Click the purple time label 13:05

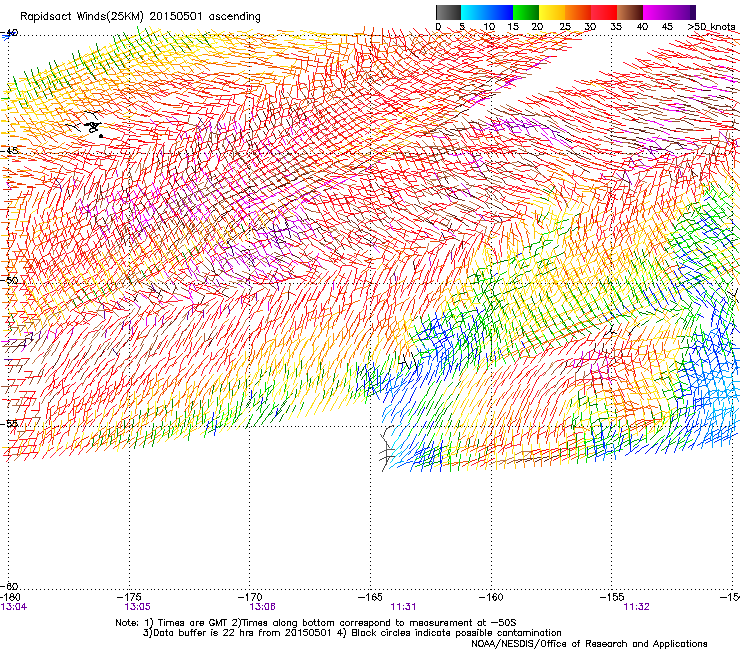click(137, 607)
